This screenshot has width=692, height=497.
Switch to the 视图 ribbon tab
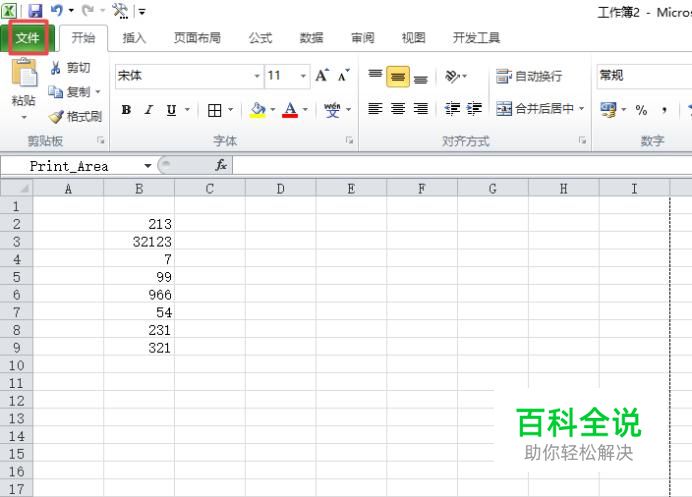tap(414, 38)
